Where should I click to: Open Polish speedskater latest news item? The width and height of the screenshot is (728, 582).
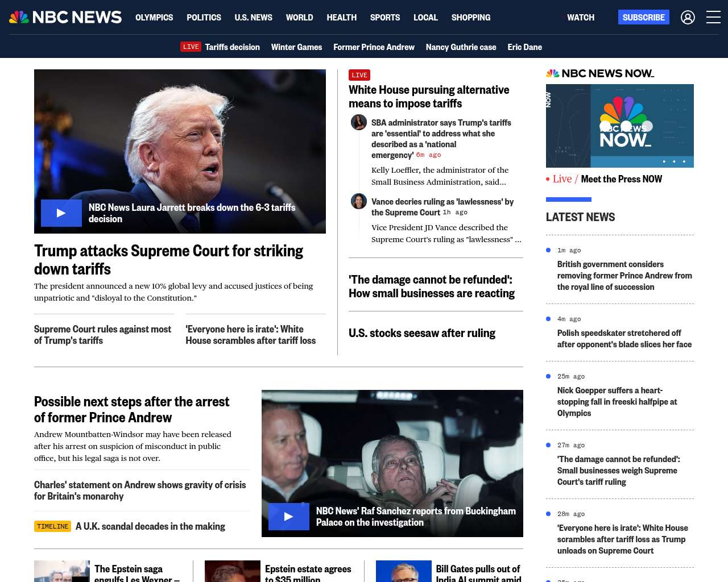click(x=624, y=339)
